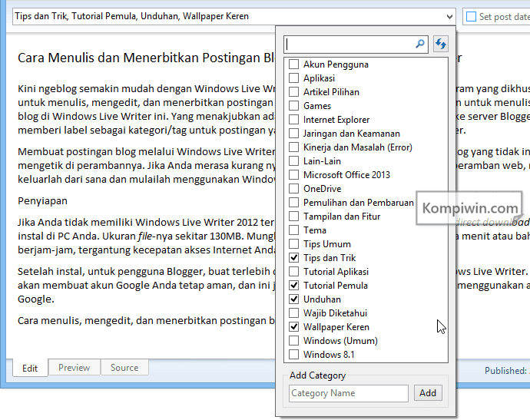Image resolution: width=530 pixels, height=420 pixels.
Task: Tick the Tips Umum checkbox
Action: 293,244
